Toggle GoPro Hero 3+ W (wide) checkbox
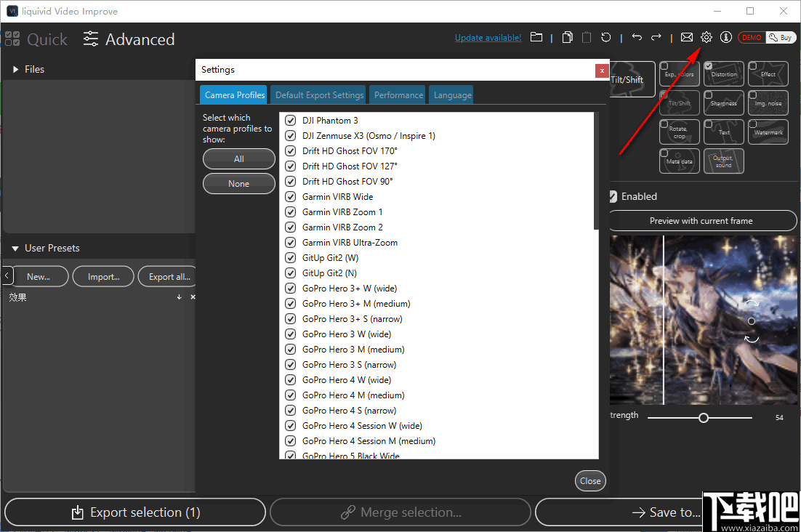801x532 pixels. [x=290, y=289]
